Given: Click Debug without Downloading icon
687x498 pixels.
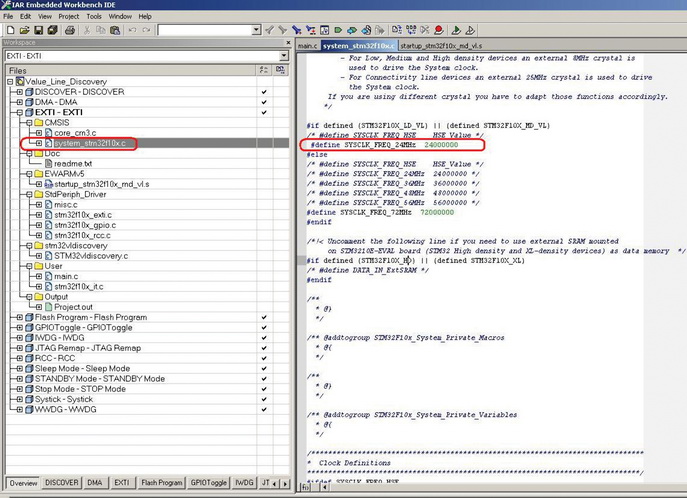Looking at the screenshot, I should (x=470, y=30).
